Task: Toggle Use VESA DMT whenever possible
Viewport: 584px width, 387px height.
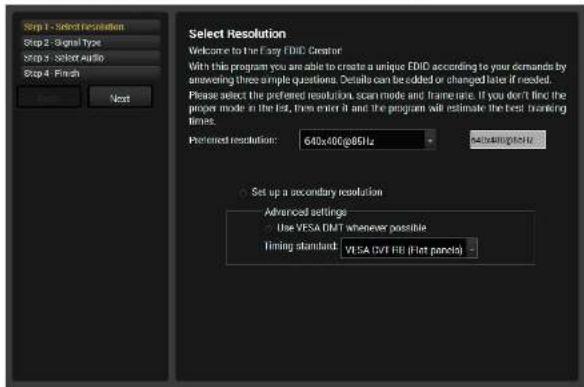Action: coord(268,228)
